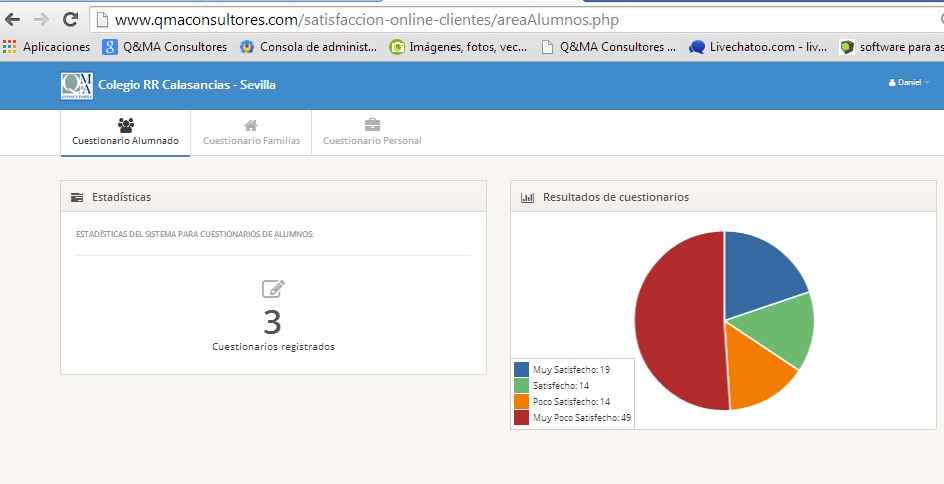Open the Aplicaciones apps grid icon
This screenshot has width=944, height=484.
[x=10, y=46]
